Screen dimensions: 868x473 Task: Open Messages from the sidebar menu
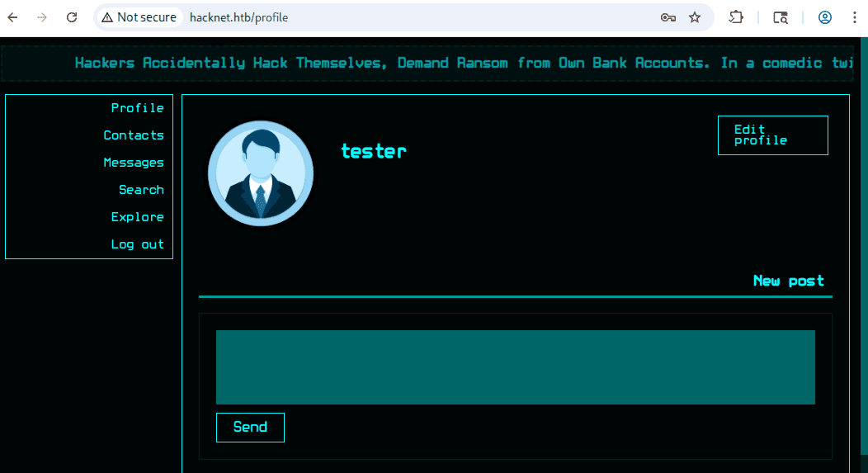pos(134,163)
